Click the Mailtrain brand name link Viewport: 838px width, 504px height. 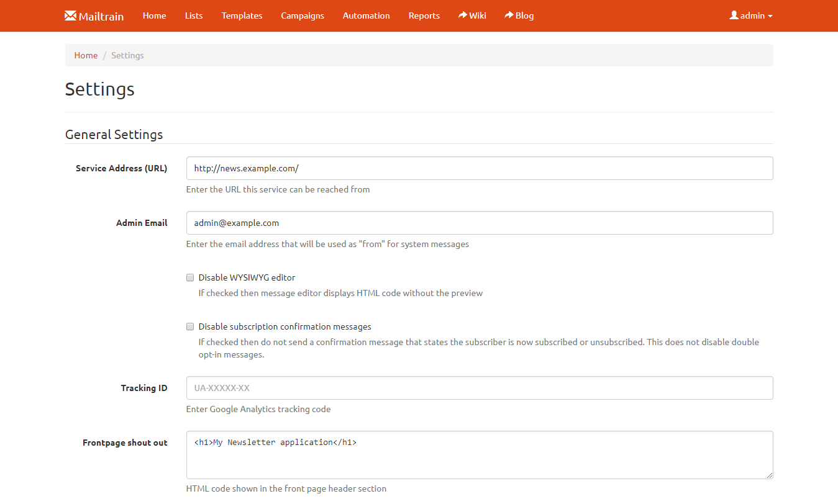pos(101,16)
